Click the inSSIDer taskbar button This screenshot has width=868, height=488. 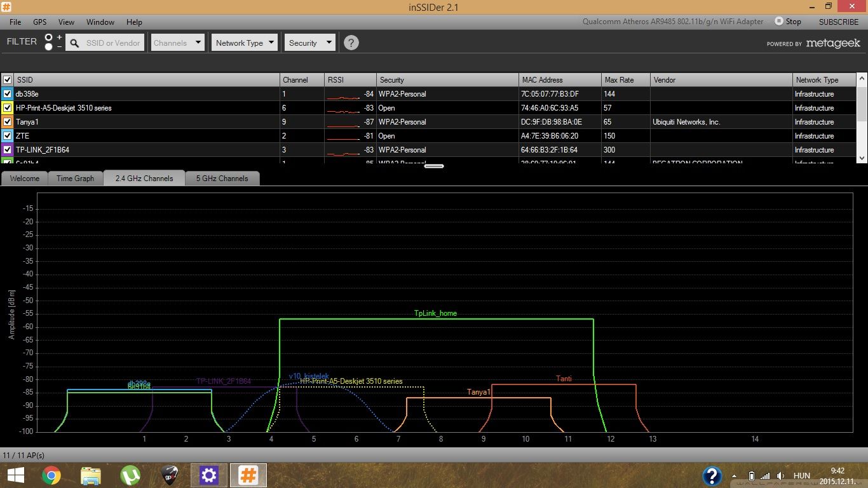(248, 475)
